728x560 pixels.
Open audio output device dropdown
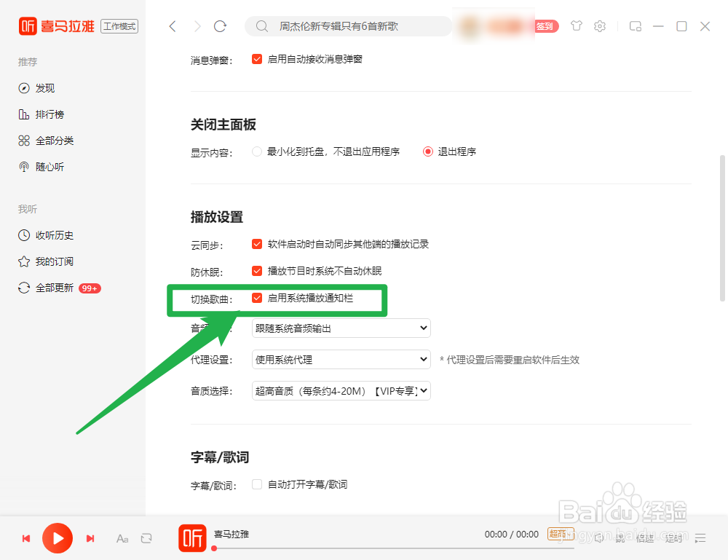pos(341,328)
